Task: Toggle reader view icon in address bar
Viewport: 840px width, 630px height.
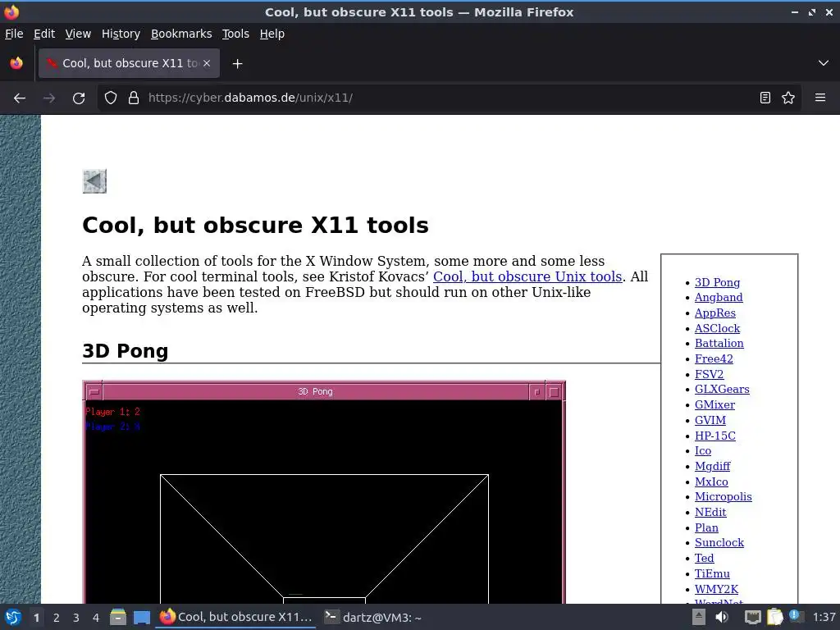Action: coord(765,98)
